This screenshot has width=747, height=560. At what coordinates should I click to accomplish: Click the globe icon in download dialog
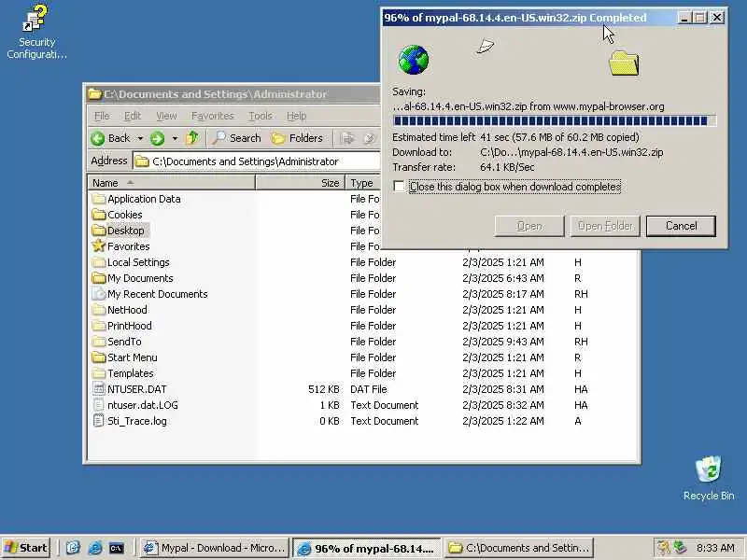click(x=413, y=60)
